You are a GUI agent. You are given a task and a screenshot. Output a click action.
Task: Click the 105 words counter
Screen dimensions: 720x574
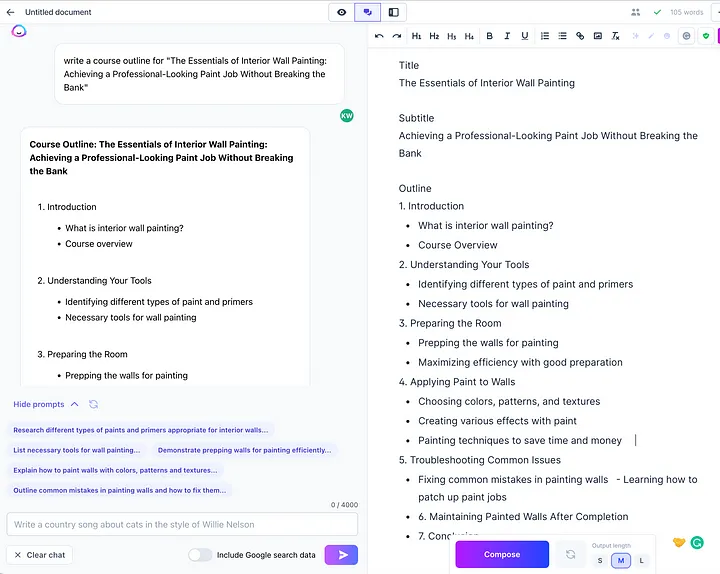pos(686,12)
